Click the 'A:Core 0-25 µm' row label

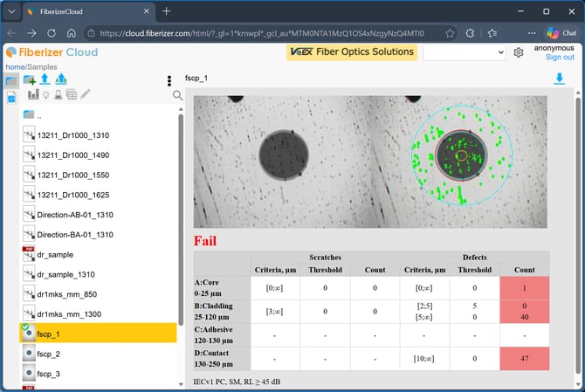(222, 287)
